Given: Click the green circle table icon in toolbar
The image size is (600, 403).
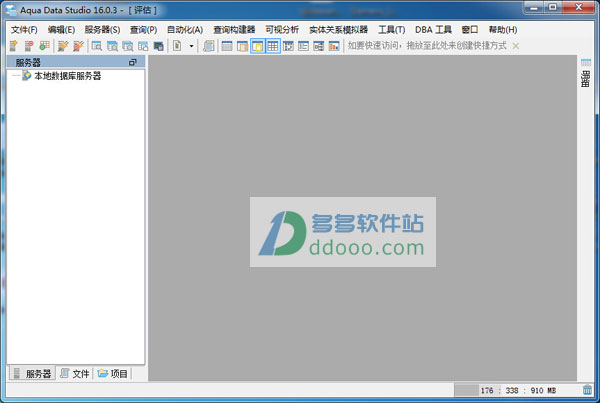Looking at the screenshot, I should tap(44, 46).
